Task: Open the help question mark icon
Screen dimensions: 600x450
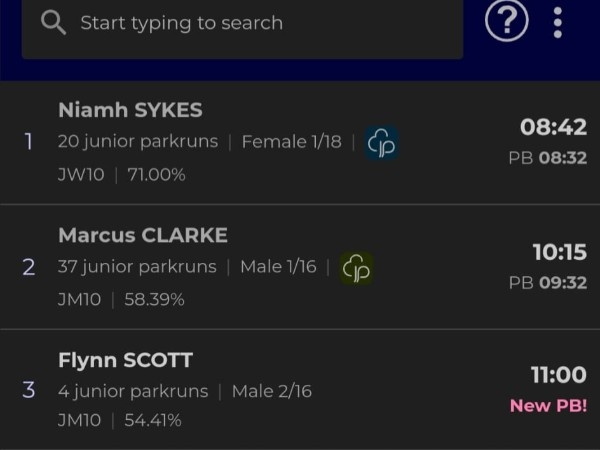Action: (506, 21)
